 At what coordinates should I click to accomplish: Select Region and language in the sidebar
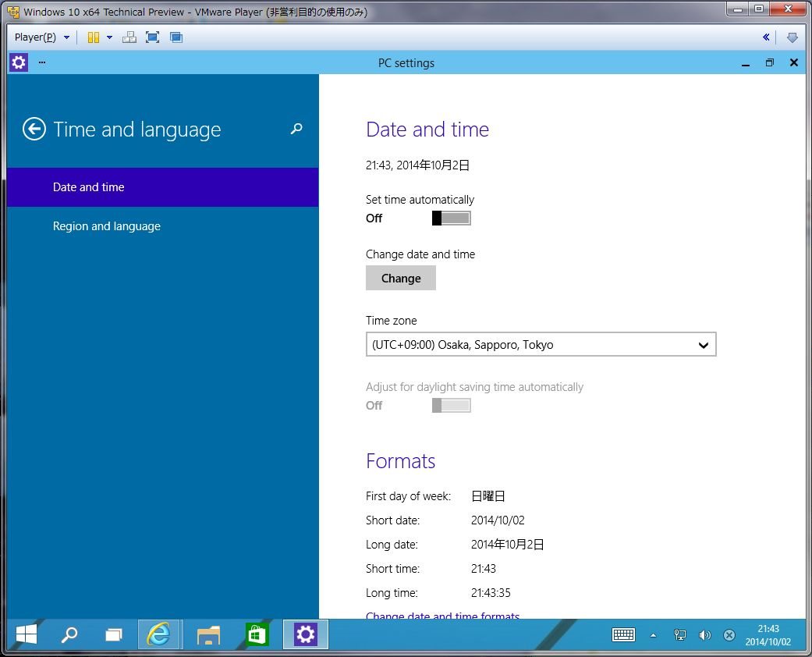[162, 226]
